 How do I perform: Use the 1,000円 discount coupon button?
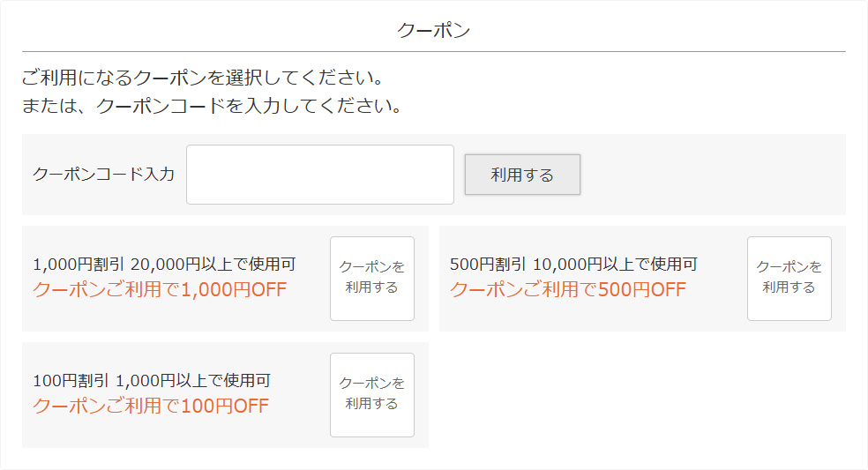coord(371,278)
